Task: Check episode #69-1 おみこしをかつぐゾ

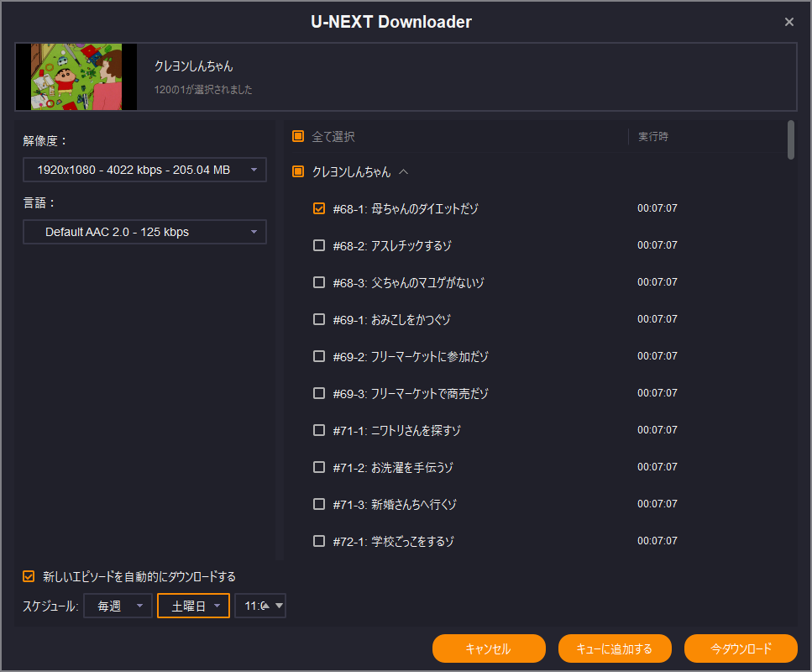Action: (319, 319)
